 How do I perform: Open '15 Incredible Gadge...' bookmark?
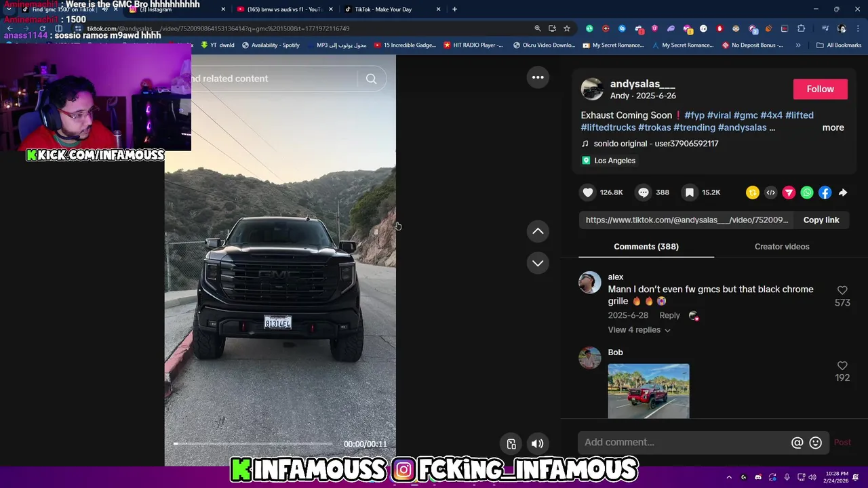[405, 45]
